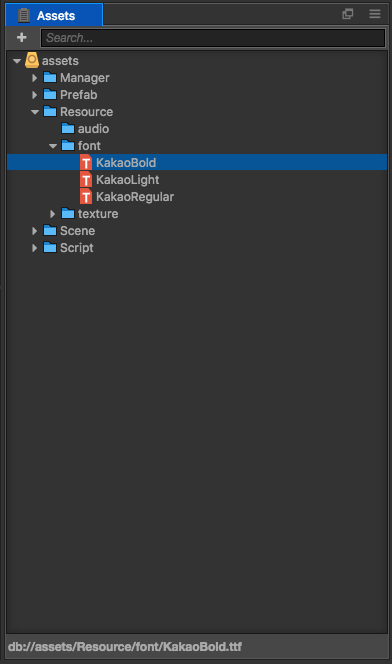
Task: Click the assets root database icon
Action: pos(32,60)
